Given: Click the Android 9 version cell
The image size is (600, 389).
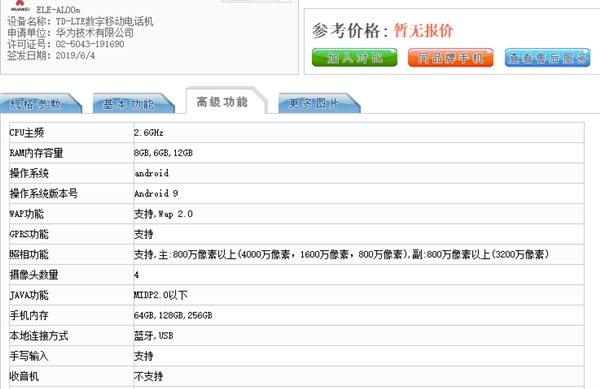Looking at the screenshot, I should (359, 194).
